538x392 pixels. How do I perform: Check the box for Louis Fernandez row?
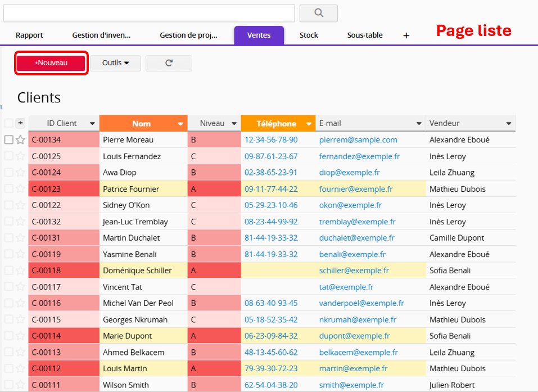(x=8, y=156)
